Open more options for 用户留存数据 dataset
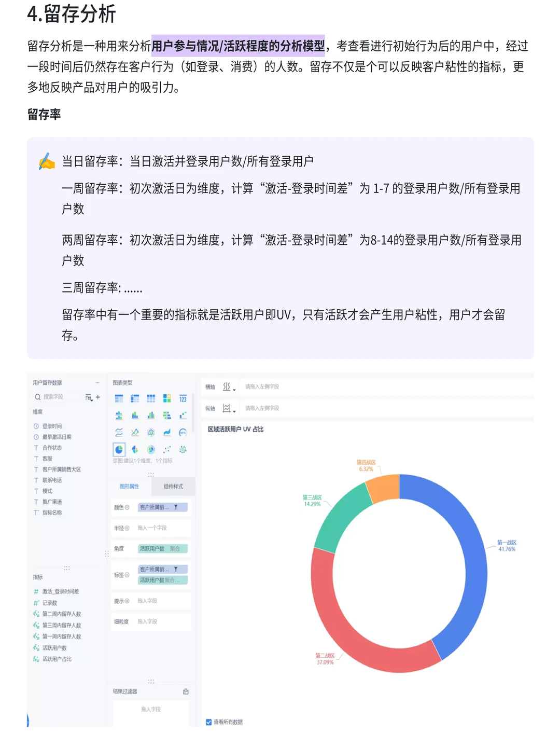560x747 pixels. click(x=96, y=383)
